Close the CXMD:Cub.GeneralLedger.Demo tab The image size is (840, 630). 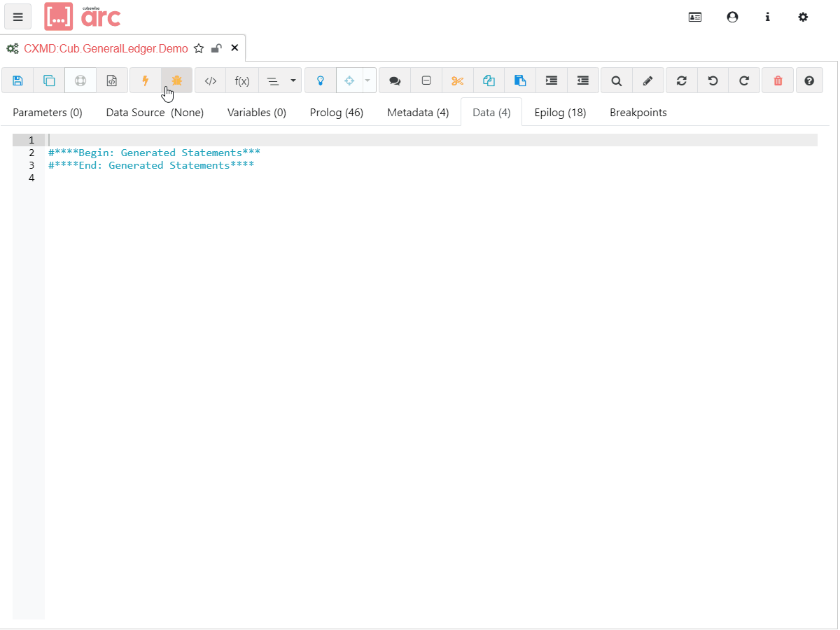[x=234, y=48]
